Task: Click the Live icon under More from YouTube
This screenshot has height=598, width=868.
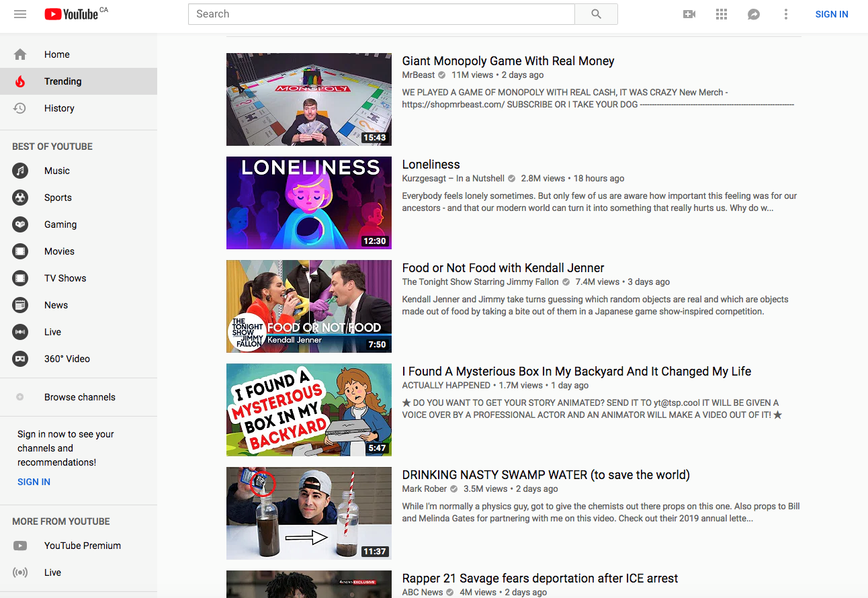Action: (20, 572)
